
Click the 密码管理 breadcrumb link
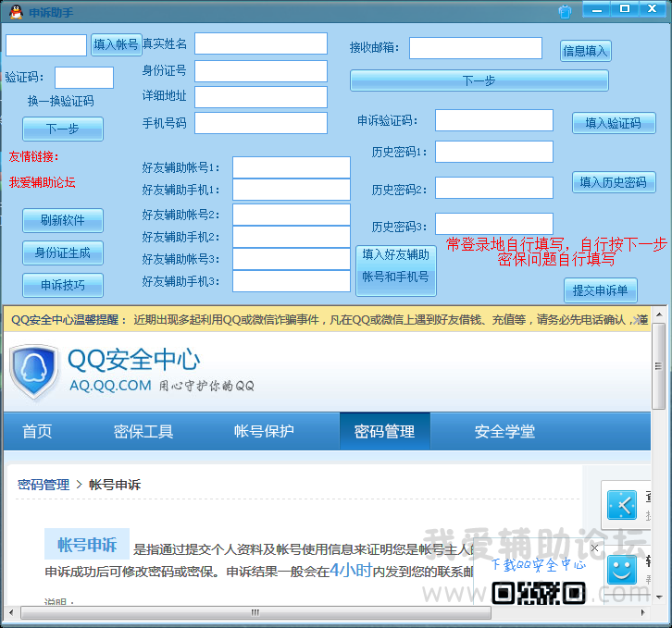pyautogui.click(x=44, y=485)
